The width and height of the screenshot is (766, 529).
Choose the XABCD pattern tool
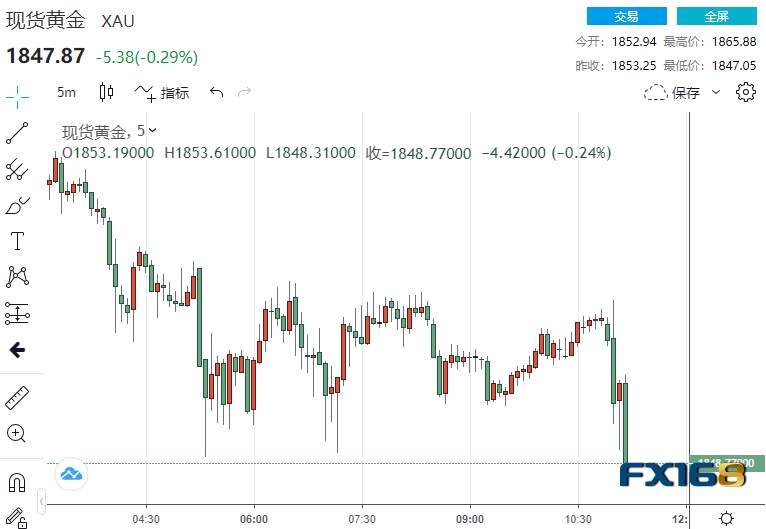point(17,276)
